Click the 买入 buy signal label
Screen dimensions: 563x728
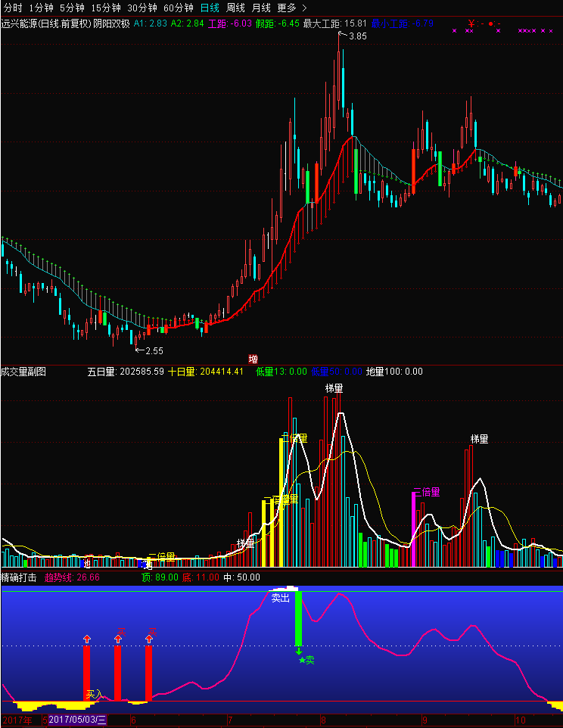pyautogui.click(x=94, y=693)
